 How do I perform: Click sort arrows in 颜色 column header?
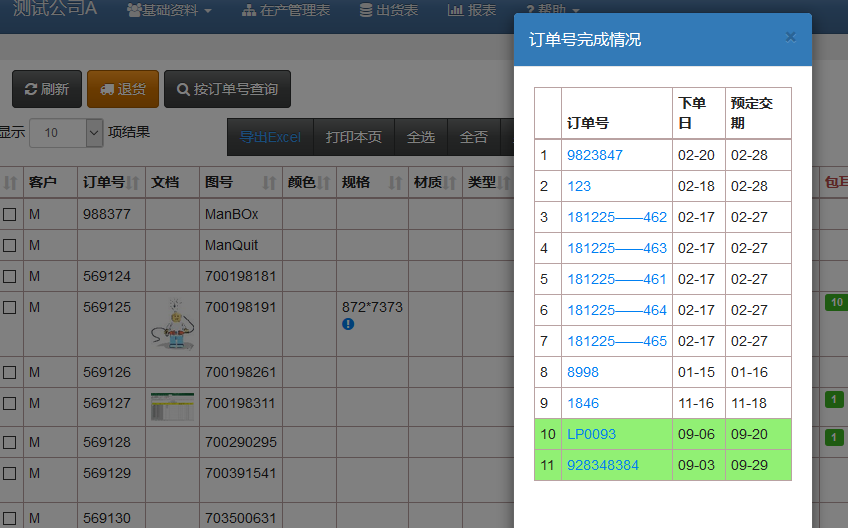coord(324,183)
